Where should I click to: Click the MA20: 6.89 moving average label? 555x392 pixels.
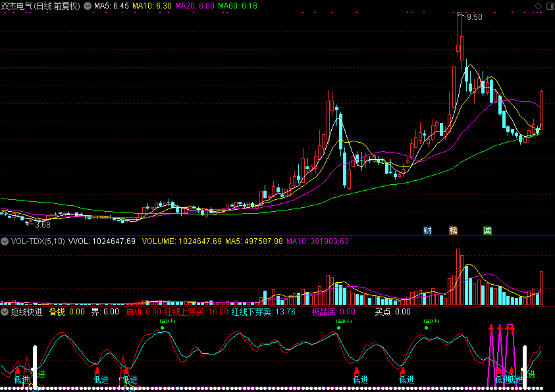[x=195, y=6]
